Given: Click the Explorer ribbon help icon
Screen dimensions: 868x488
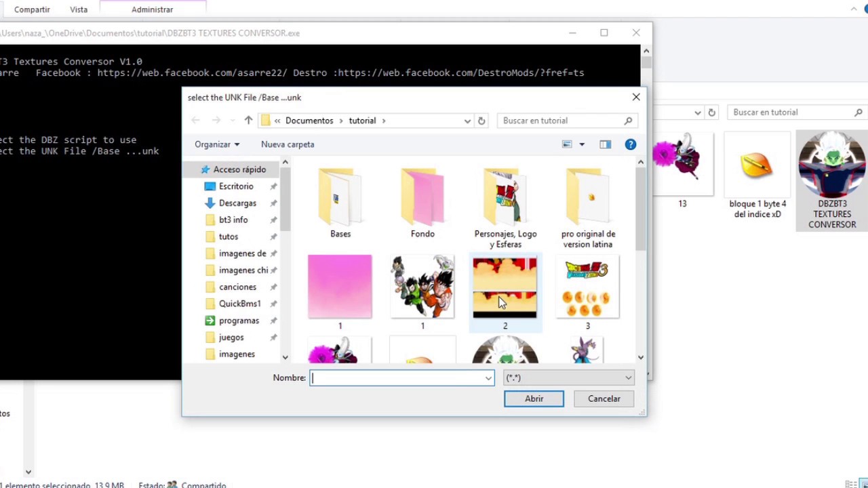Looking at the screenshot, I should pyautogui.click(x=866, y=9).
